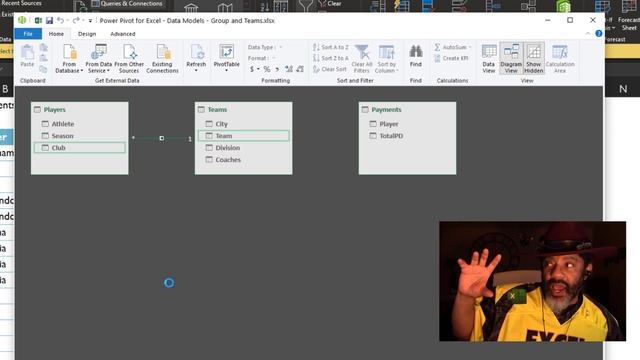Screen dimensions: 640x360
Task: Open the File tab
Action: pyautogui.click(x=28, y=34)
